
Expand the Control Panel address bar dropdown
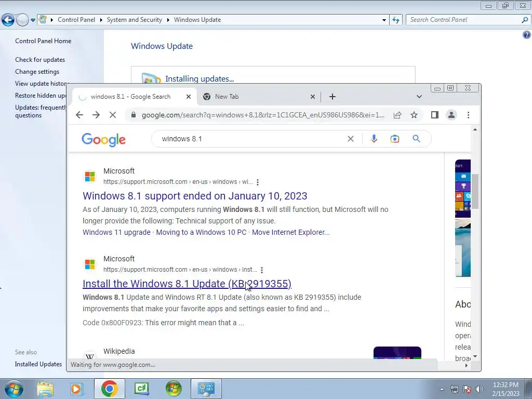pyautogui.click(x=384, y=20)
